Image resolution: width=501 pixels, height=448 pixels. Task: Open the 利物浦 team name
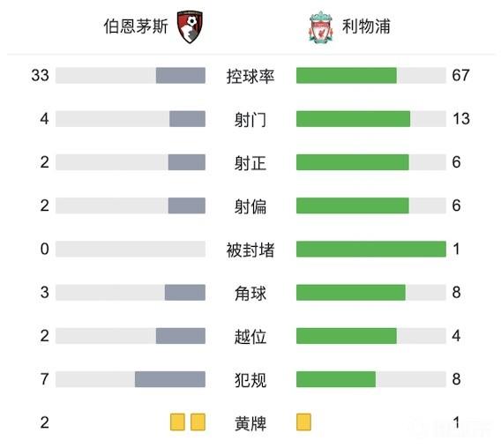(x=366, y=26)
